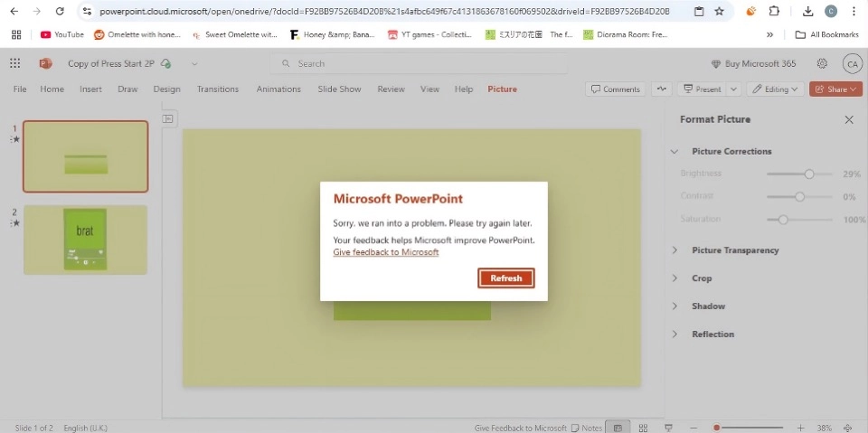This screenshot has height=433, width=868.
Task: Switch to Normal view icon in status bar
Action: (618, 428)
